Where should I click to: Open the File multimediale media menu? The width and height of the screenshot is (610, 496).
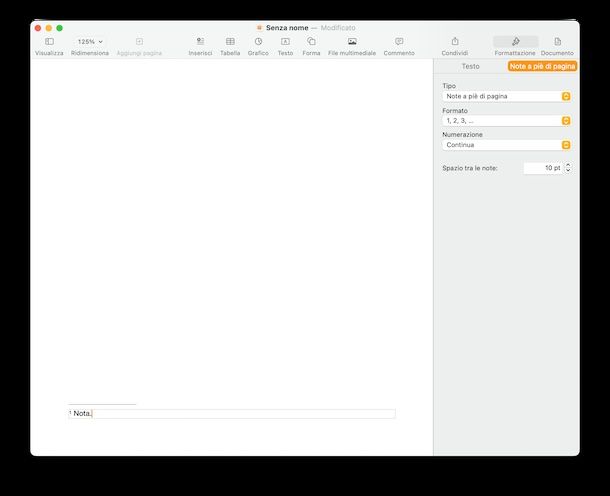352,42
